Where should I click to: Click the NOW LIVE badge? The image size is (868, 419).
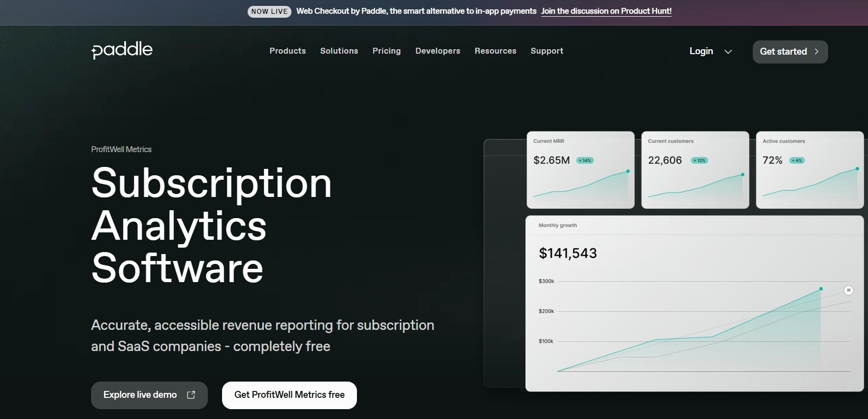[269, 11]
